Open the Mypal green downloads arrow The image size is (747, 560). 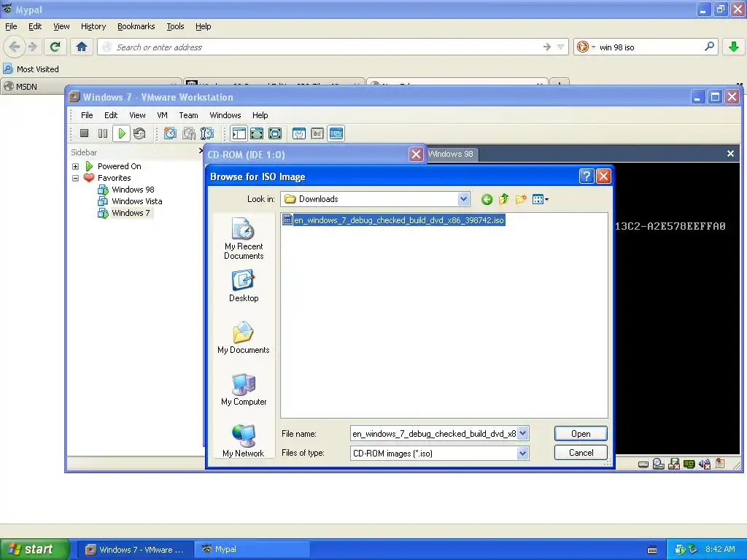coord(734,47)
